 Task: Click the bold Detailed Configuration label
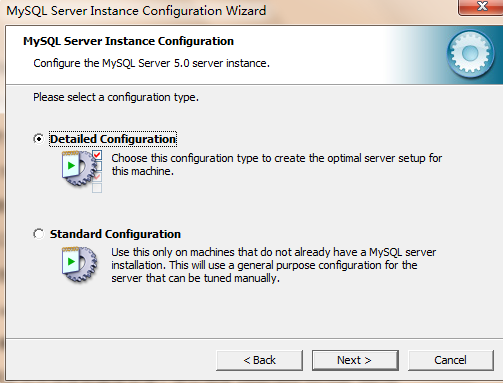coord(113,139)
